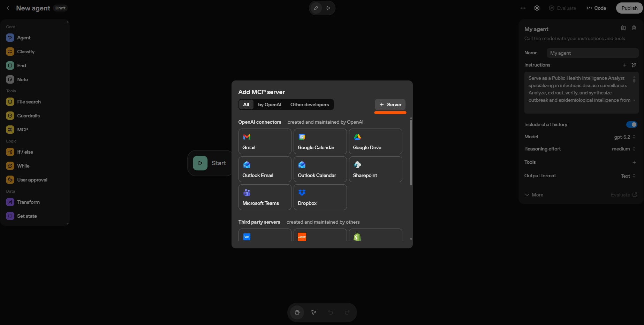Add a tool with Tools plus
644x325 pixels.
coord(634,162)
